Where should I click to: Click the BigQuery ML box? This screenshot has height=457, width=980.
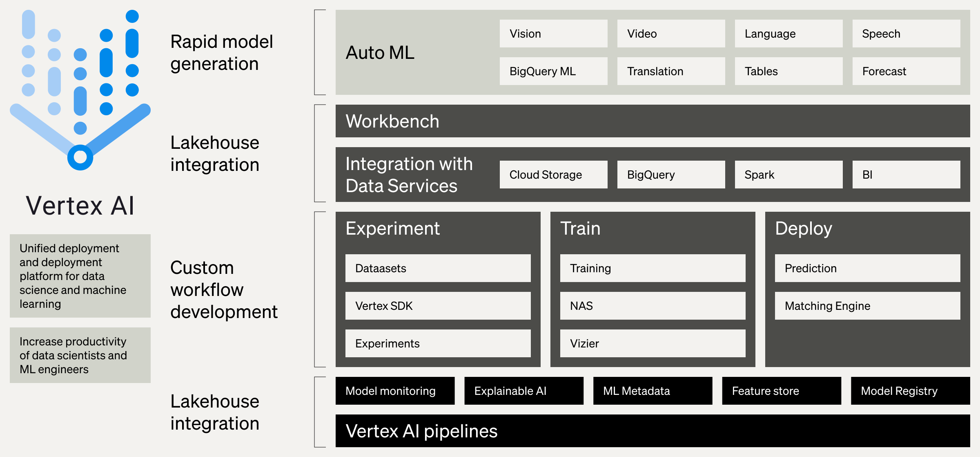(x=553, y=71)
